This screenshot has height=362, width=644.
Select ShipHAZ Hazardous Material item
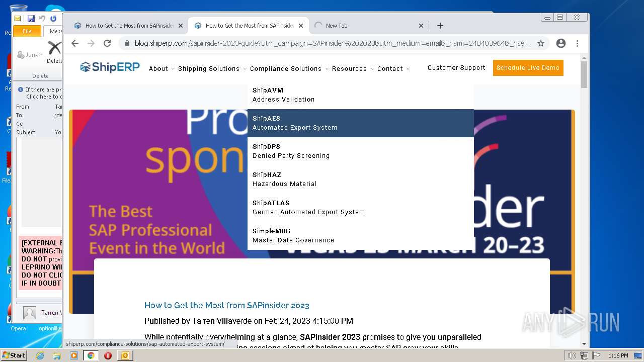361,179
